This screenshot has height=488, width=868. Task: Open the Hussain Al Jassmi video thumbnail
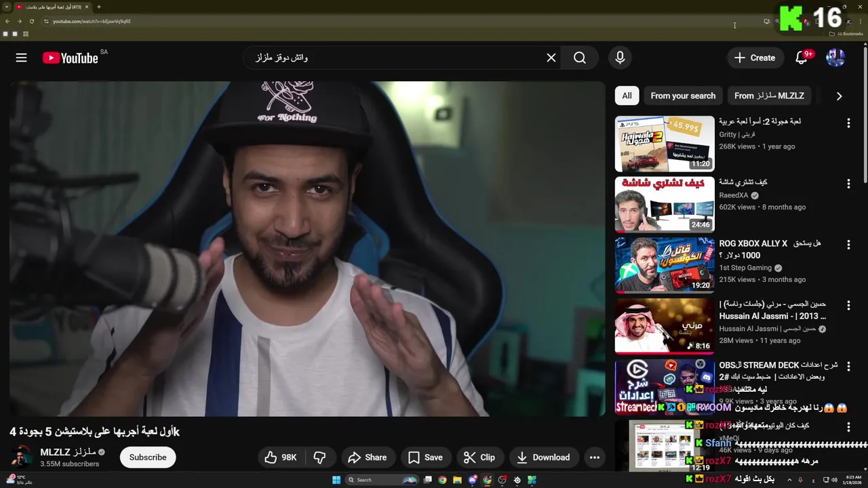pos(665,327)
